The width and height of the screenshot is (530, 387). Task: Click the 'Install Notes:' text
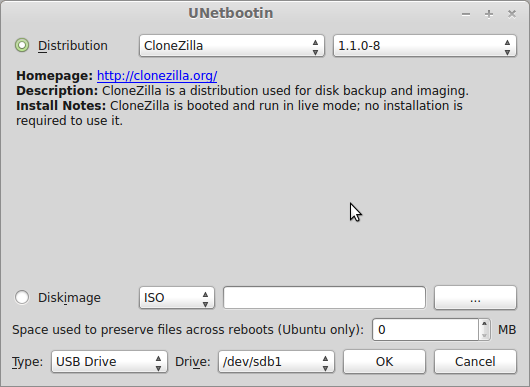click(x=61, y=106)
